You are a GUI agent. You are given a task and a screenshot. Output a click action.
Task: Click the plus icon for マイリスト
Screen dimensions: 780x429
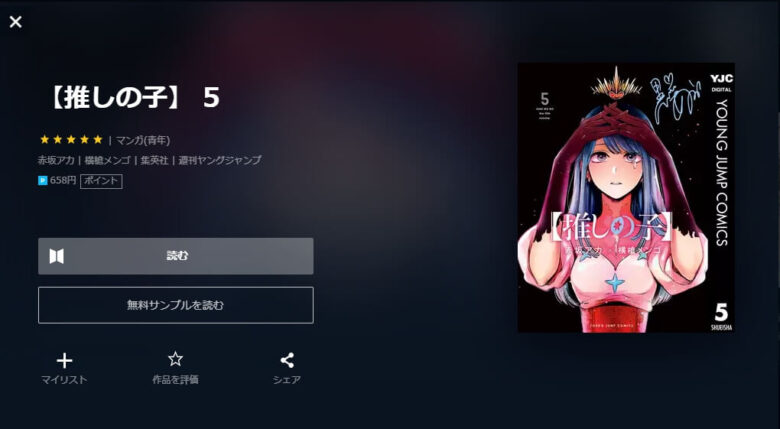coord(64,361)
